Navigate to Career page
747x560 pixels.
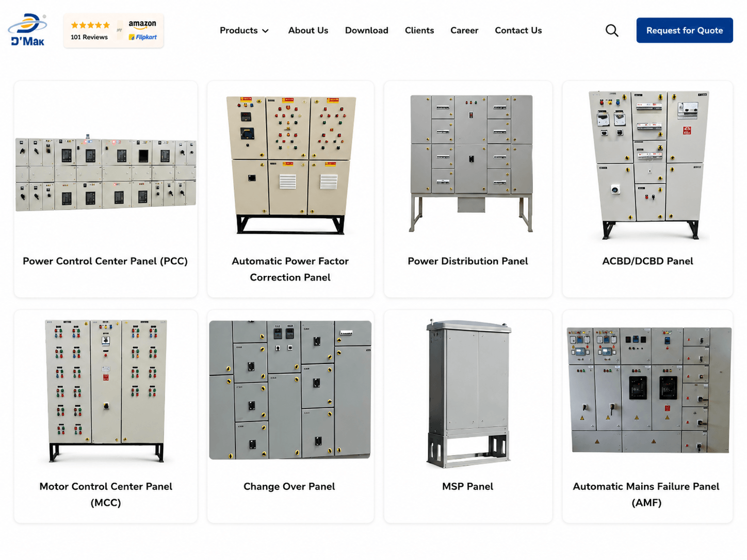[x=464, y=30]
